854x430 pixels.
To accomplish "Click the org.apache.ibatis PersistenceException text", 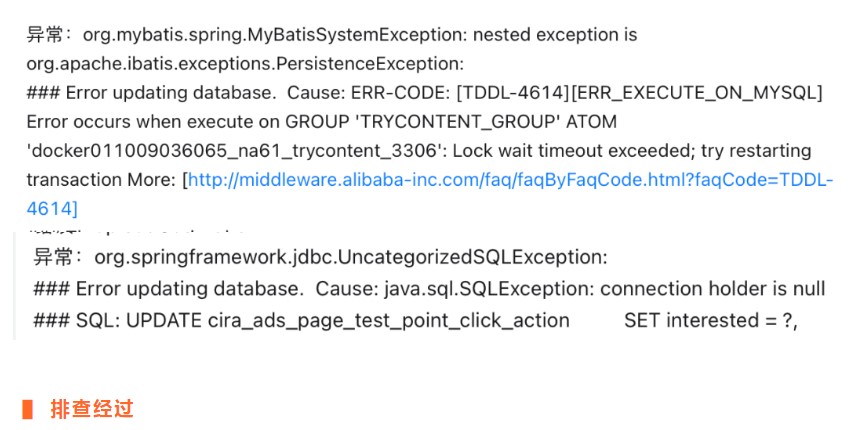I will [x=245, y=64].
